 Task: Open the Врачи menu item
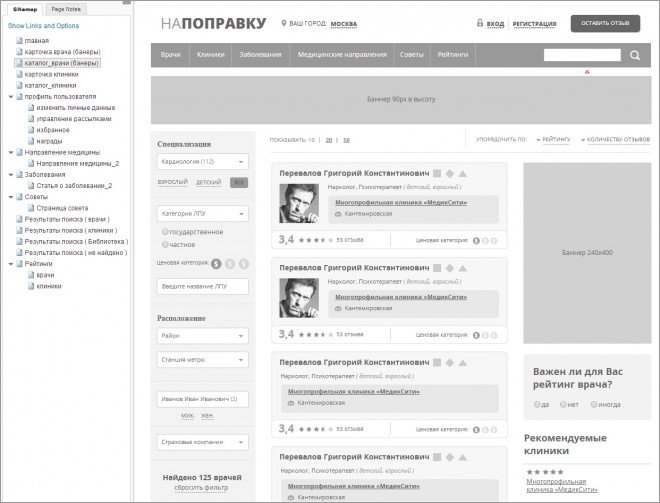click(x=170, y=55)
